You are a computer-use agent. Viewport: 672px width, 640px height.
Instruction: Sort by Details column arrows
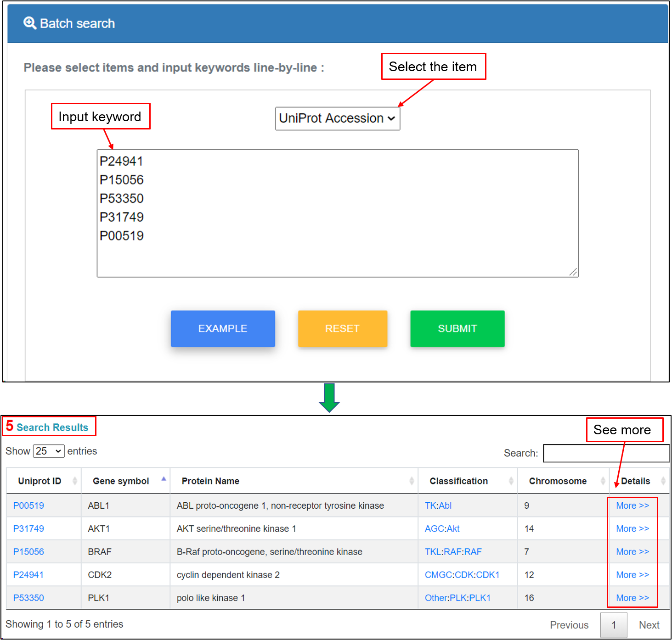663,481
